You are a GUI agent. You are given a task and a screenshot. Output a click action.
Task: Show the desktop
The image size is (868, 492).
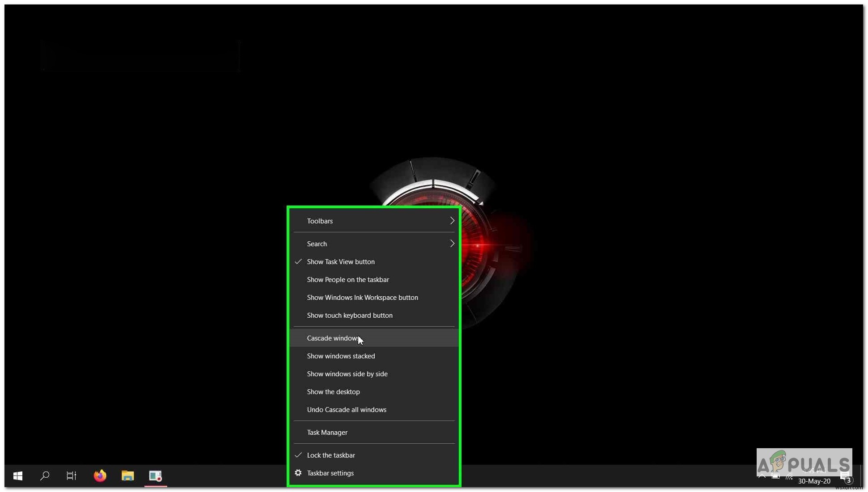click(333, 391)
